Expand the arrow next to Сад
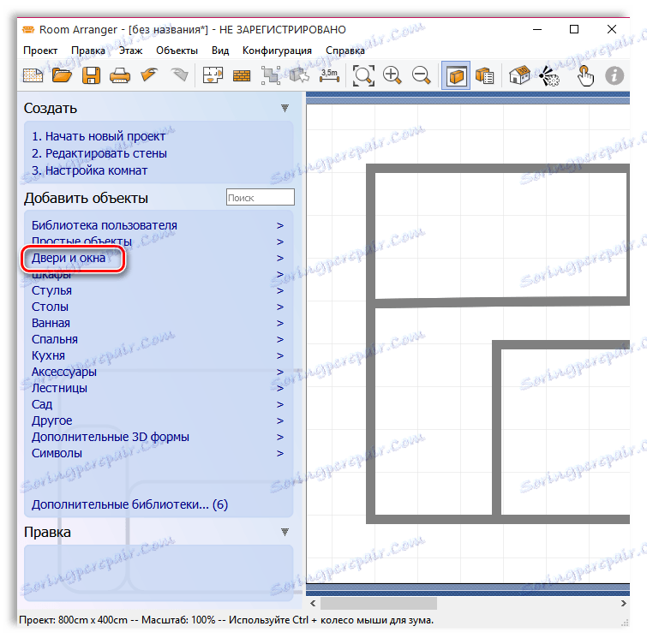The image size is (647, 644). [280, 405]
